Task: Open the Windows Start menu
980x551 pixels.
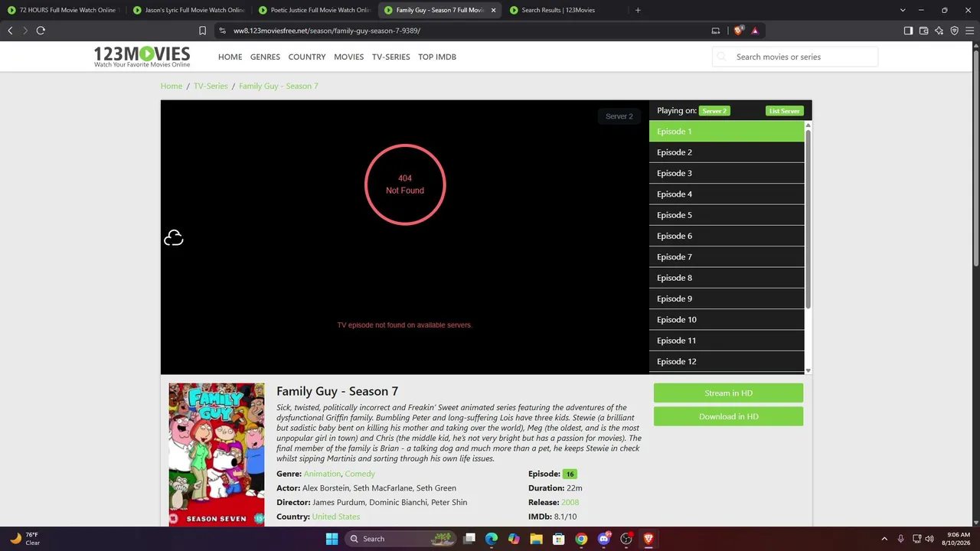Action: (x=332, y=539)
